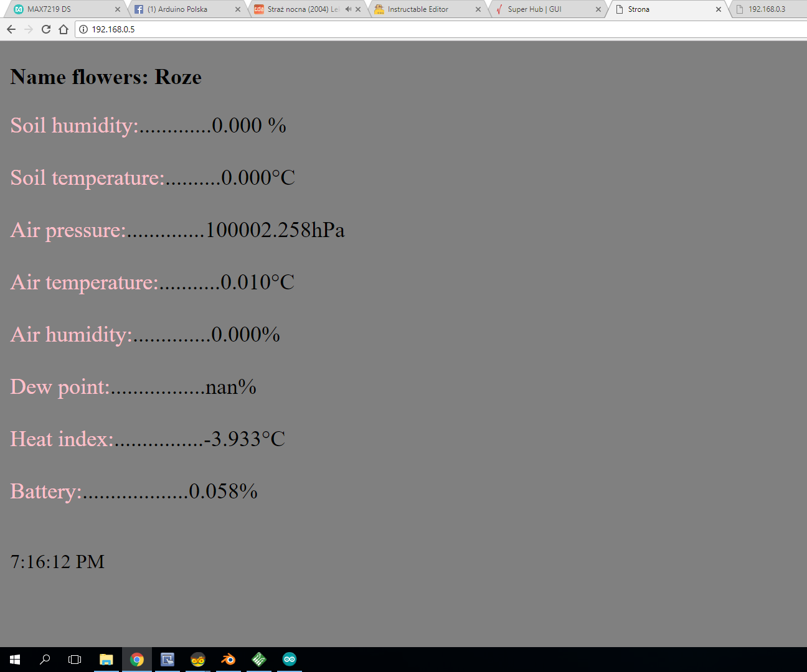Open Blender from the taskbar

[229, 660]
